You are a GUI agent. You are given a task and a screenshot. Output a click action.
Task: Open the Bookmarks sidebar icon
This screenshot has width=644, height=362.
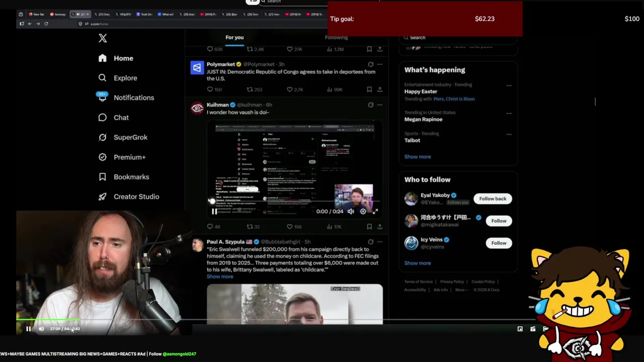point(103,177)
